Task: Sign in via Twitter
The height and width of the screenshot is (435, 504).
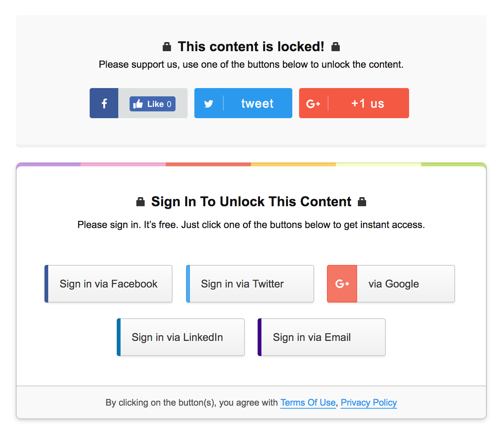Action: tap(250, 284)
